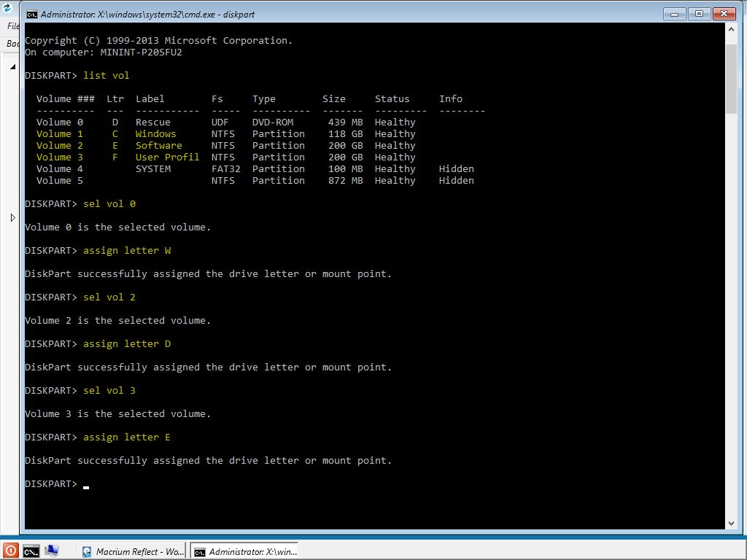Click the red power shutdown icon in taskbar

[x=10, y=551]
